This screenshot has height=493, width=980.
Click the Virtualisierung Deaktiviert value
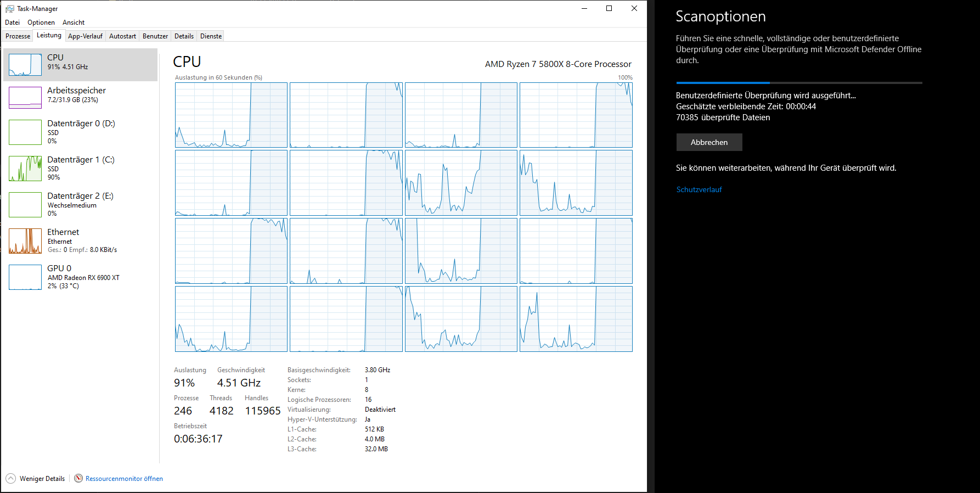pos(380,410)
